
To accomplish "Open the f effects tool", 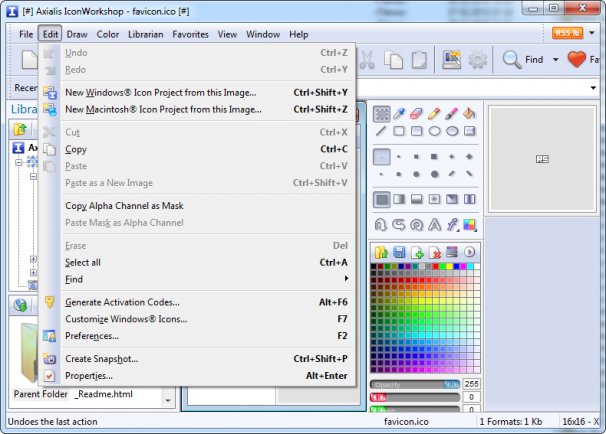I will 452,225.
